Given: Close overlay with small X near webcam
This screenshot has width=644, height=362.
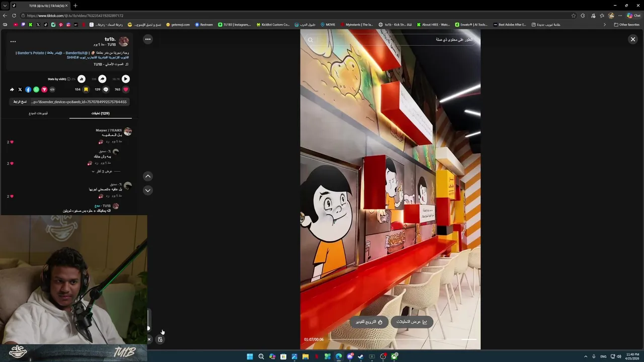Looking at the screenshot, I should tap(149, 339).
